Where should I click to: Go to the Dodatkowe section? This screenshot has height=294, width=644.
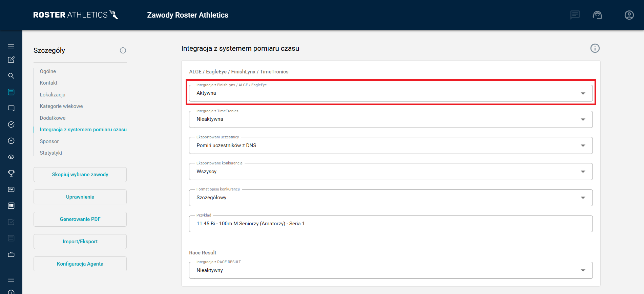pyautogui.click(x=53, y=118)
